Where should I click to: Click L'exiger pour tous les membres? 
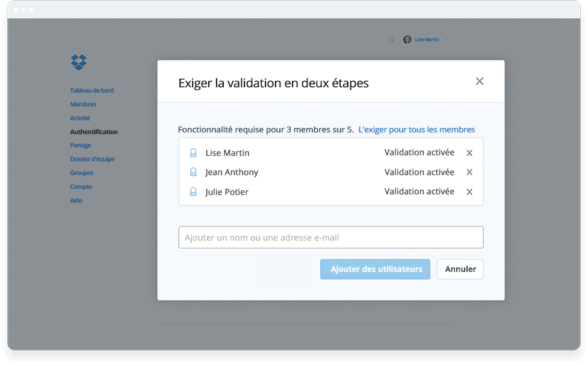pos(416,129)
